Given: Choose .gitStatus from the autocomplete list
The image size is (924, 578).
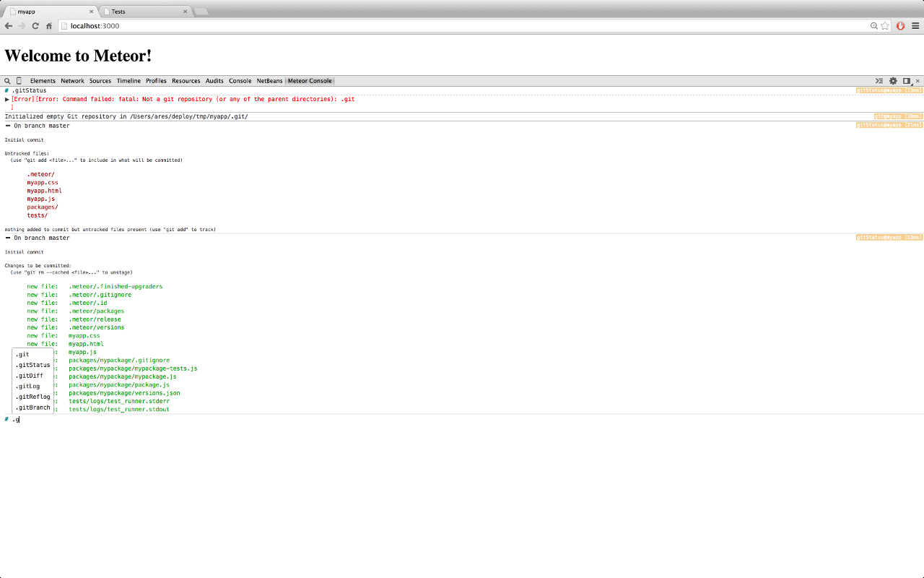Looking at the screenshot, I should (x=32, y=365).
